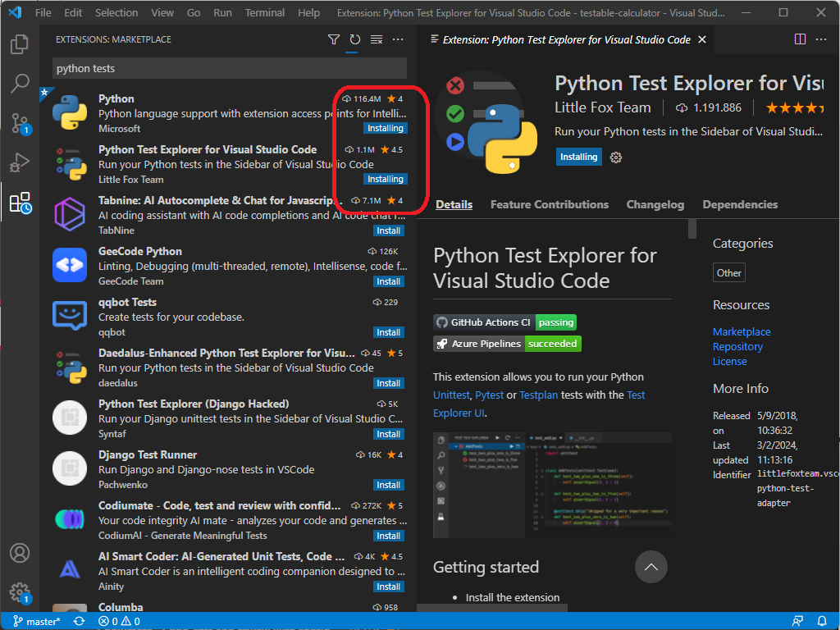840x630 pixels.
Task: Install Django Test Runner extension
Action: click(388, 486)
